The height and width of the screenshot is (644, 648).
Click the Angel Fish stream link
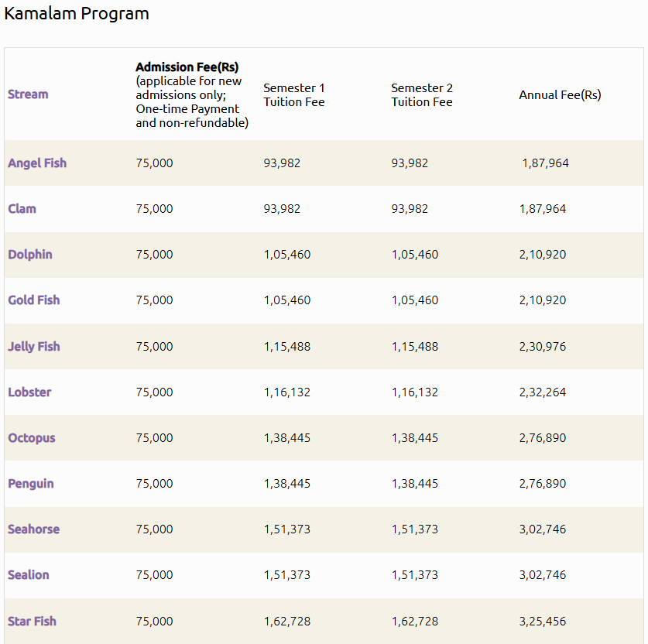pyautogui.click(x=37, y=163)
